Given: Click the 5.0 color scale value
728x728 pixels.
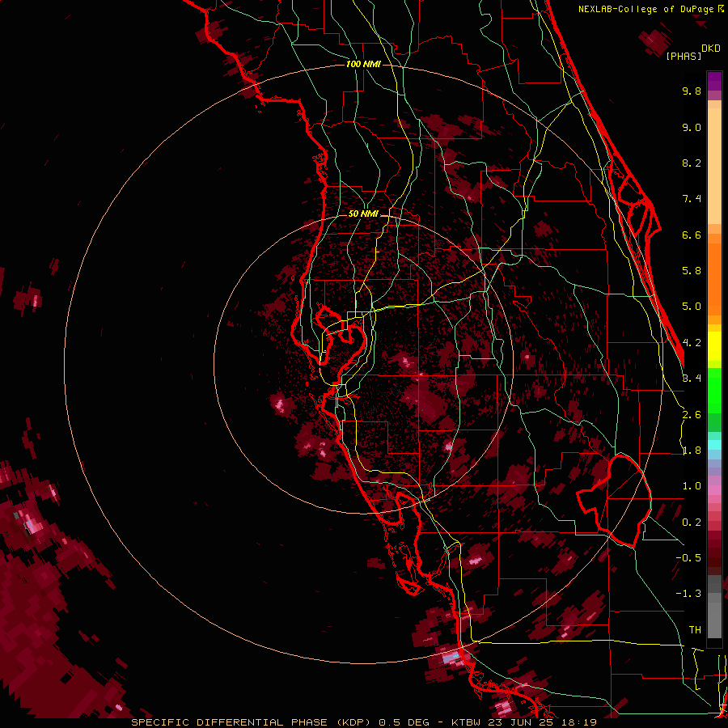Looking at the screenshot, I should click(x=692, y=307).
